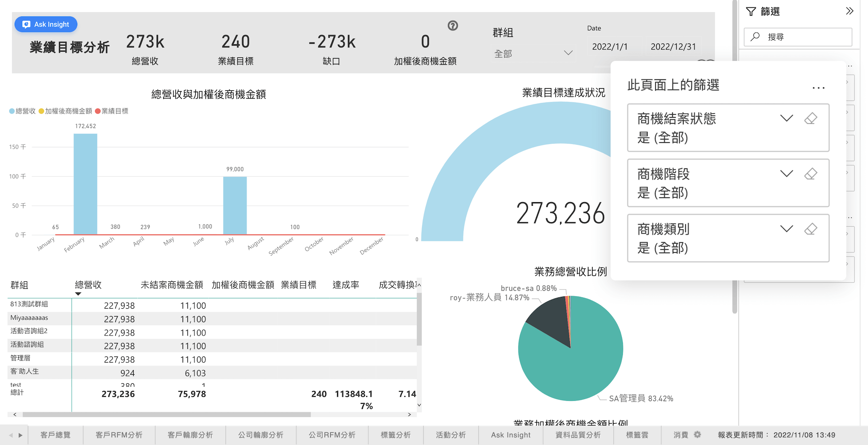Open more options for 此頁面上的篩選

[x=819, y=88]
